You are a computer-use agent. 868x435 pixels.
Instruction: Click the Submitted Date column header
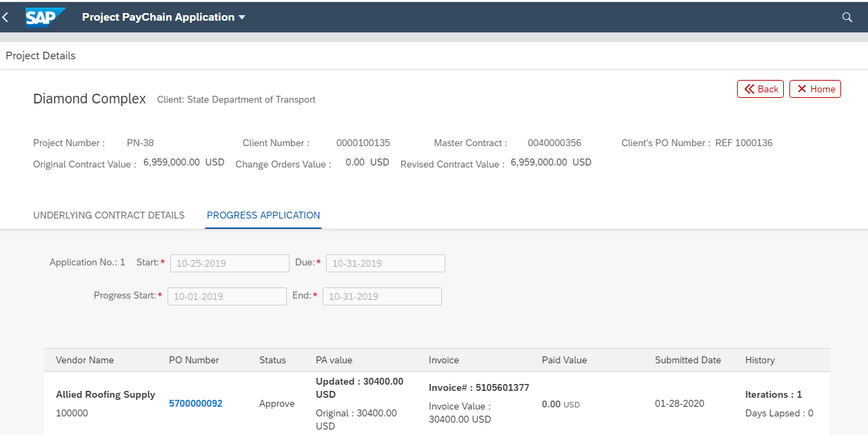tap(687, 360)
